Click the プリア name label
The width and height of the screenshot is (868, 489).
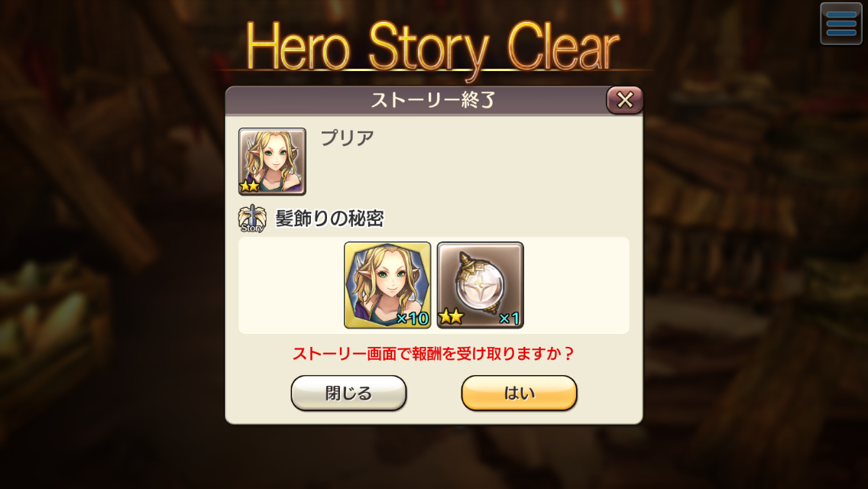click(348, 138)
